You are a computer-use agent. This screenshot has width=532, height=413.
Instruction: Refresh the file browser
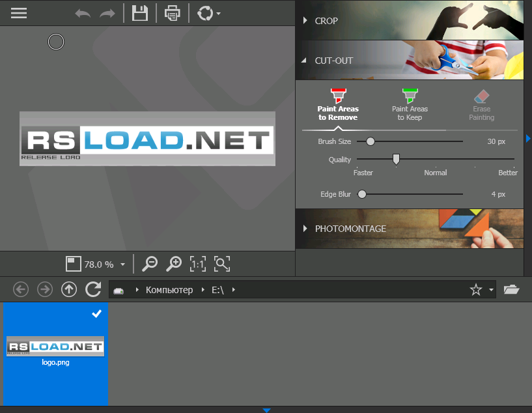(93, 289)
